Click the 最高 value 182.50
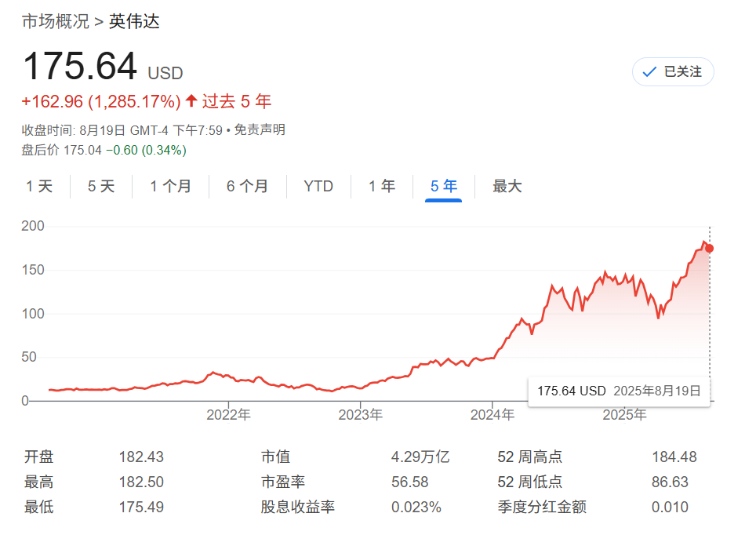Screen dimensions: 756x535 [x=141, y=482]
